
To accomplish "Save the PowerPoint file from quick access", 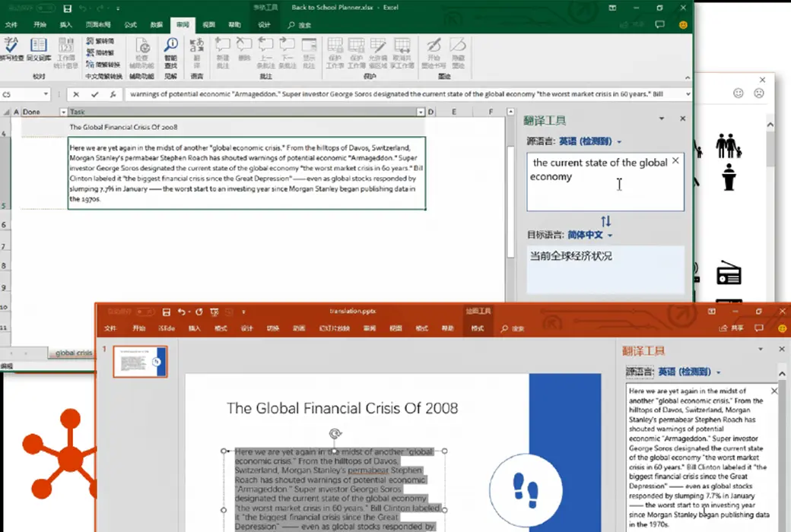I will [167, 312].
